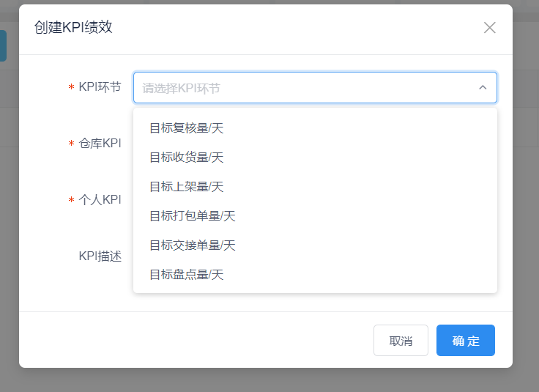This screenshot has height=392, width=539.
Task: Choose 目标交接单量/天 from the options
Action: pos(315,245)
